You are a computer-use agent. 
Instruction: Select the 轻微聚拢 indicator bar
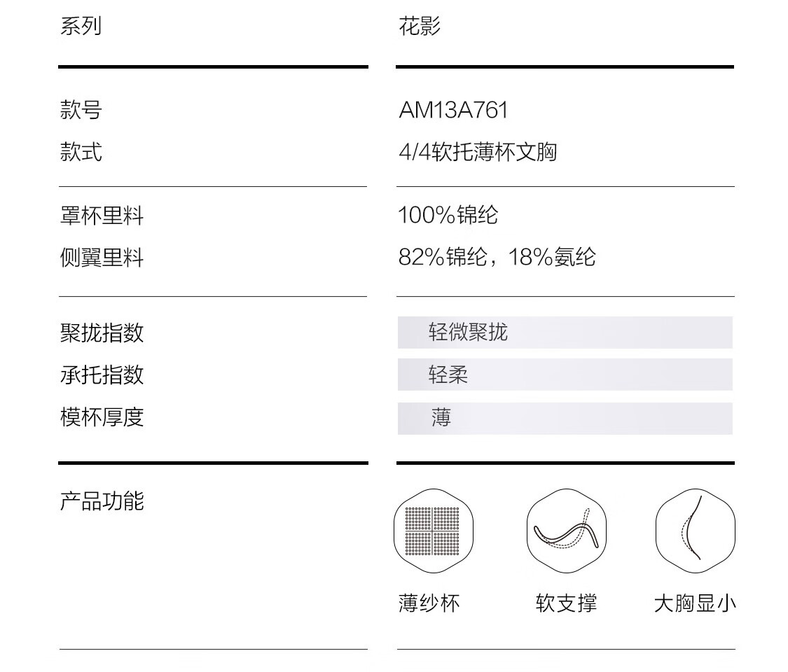(565, 332)
